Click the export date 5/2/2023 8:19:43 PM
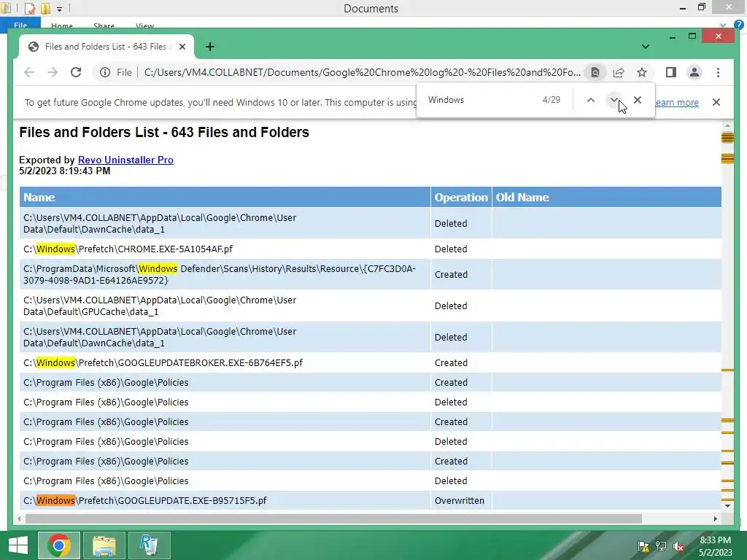The width and height of the screenshot is (747, 560). pyautogui.click(x=64, y=171)
